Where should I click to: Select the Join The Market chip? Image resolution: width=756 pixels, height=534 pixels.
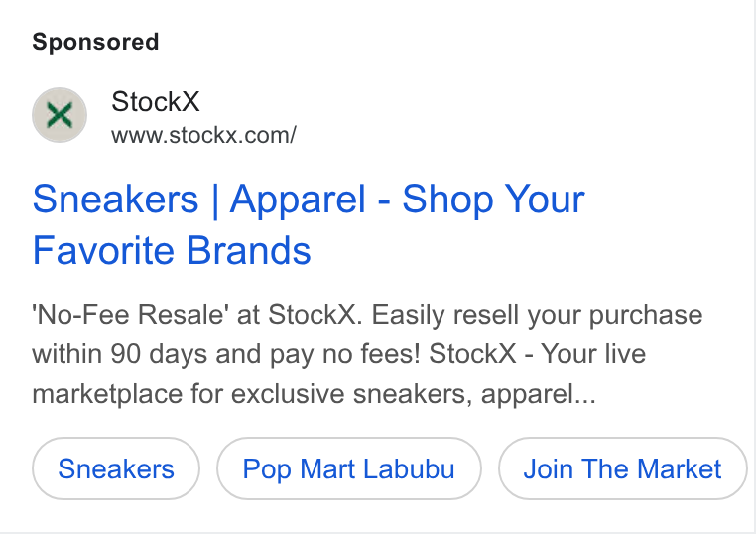(x=622, y=468)
